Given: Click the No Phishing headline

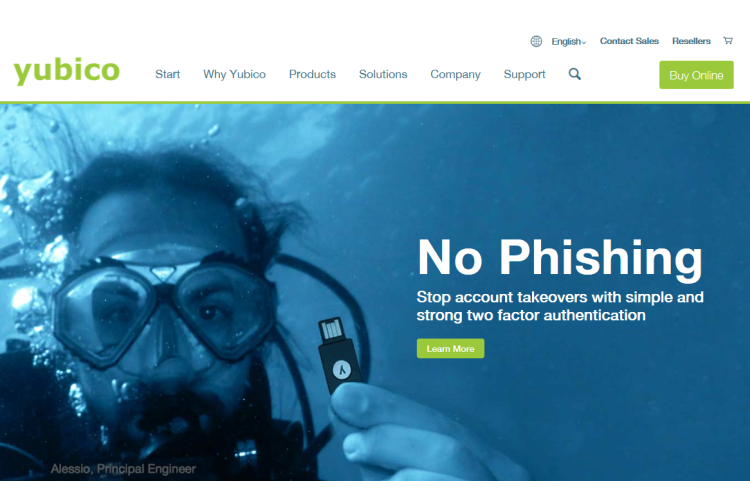Looking at the screenshot, I should 560,259.
